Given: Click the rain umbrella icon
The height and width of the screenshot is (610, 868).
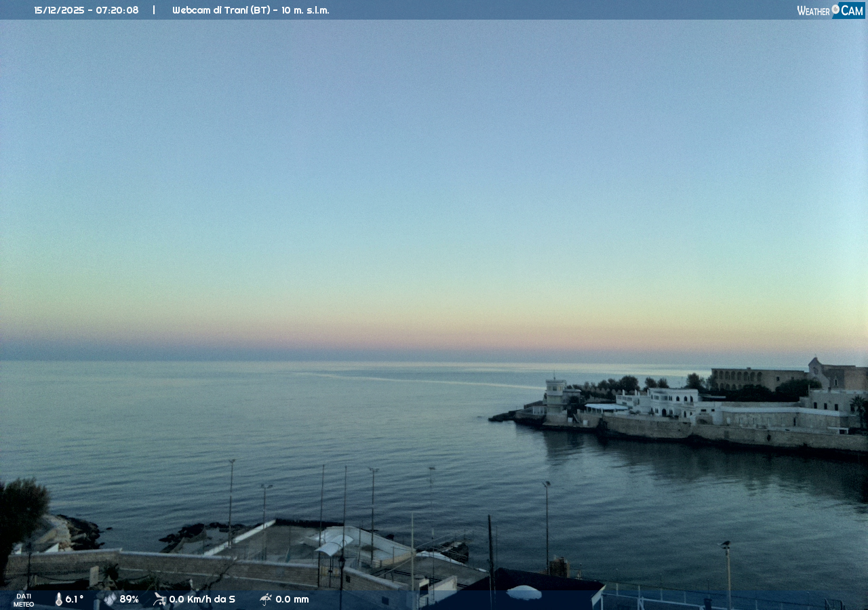Looking at the screenshot, I should coord(266,599).
